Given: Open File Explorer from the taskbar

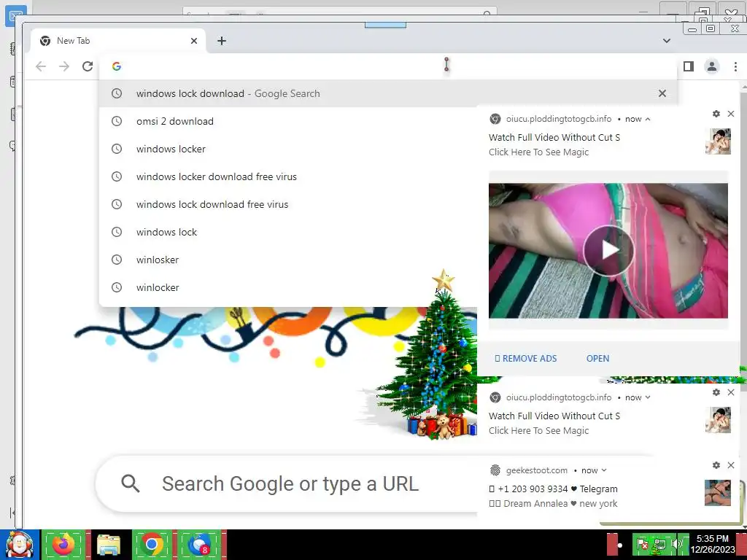Looking at the screenshot, I should tap(109, 545).
